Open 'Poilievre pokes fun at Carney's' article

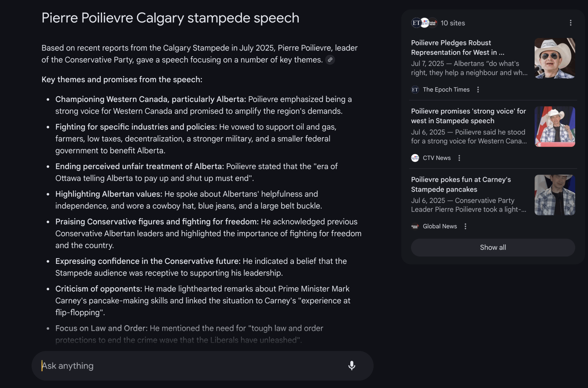pos(461,184)
